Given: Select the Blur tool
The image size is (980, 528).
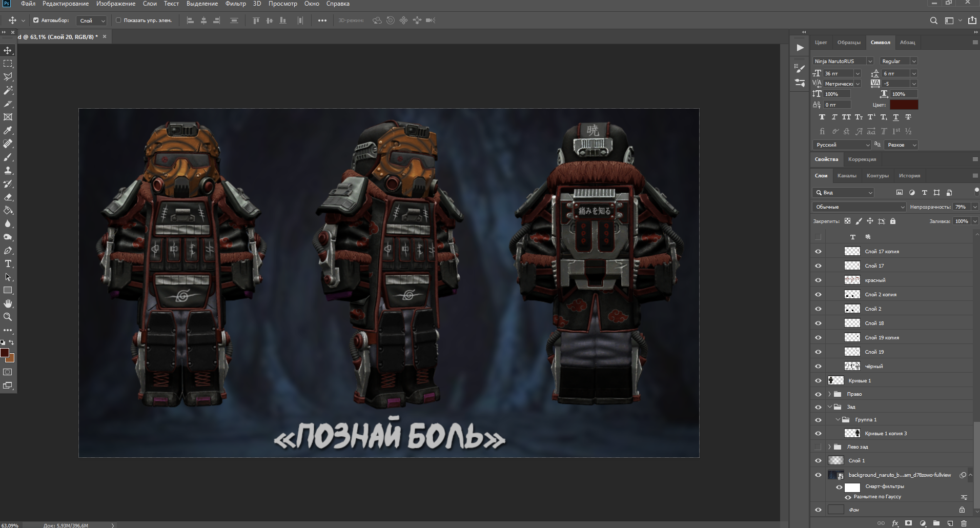Looking at the screenshot, I should click(8, 224).
